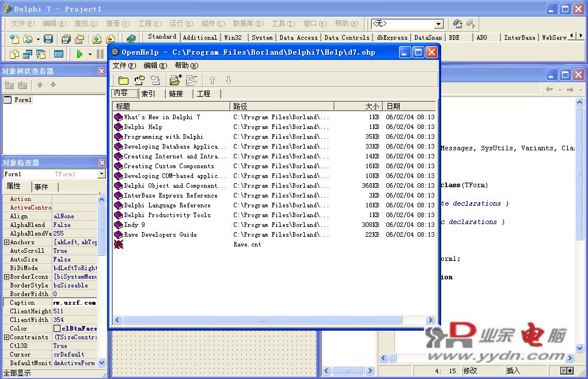Click the Caption property value field

pos(75,302)
